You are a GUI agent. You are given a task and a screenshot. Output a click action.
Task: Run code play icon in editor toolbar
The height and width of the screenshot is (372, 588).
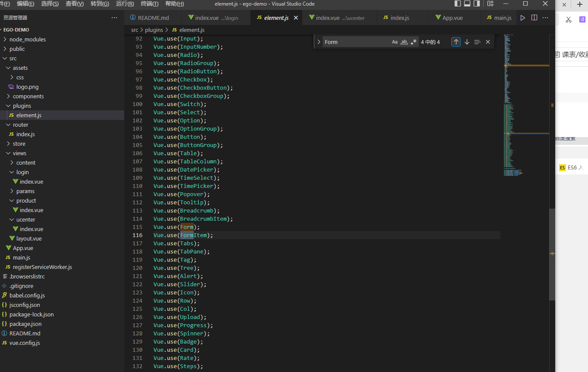click(523, 18)
